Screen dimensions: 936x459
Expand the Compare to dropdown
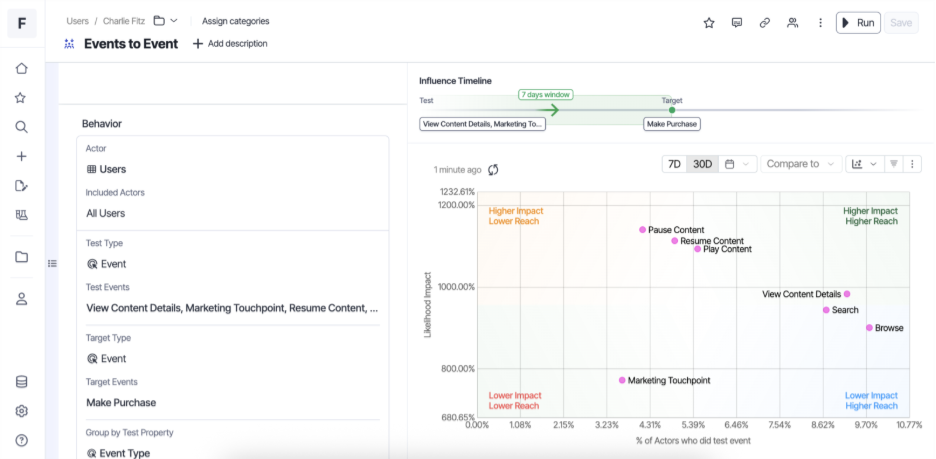pyautogui.click(x=800, y=164)
